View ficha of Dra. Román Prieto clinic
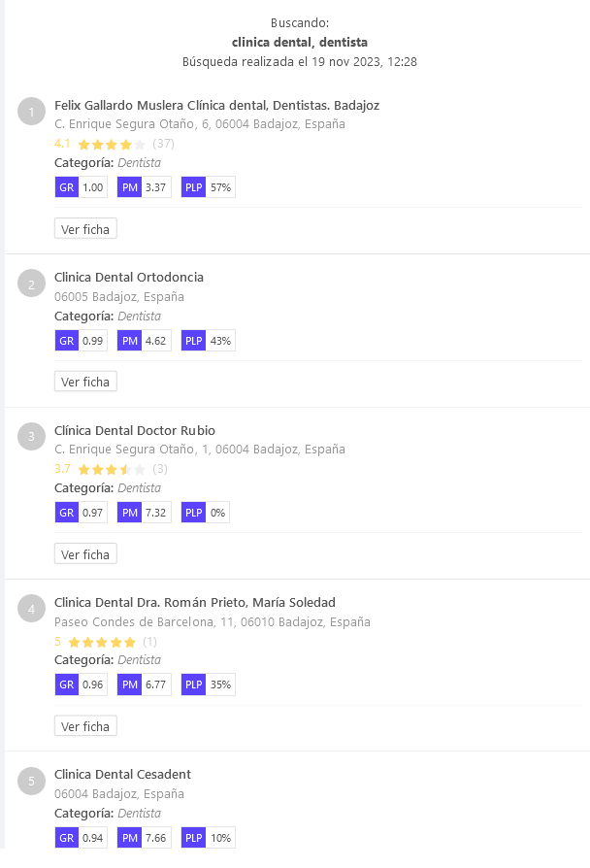 85,726
